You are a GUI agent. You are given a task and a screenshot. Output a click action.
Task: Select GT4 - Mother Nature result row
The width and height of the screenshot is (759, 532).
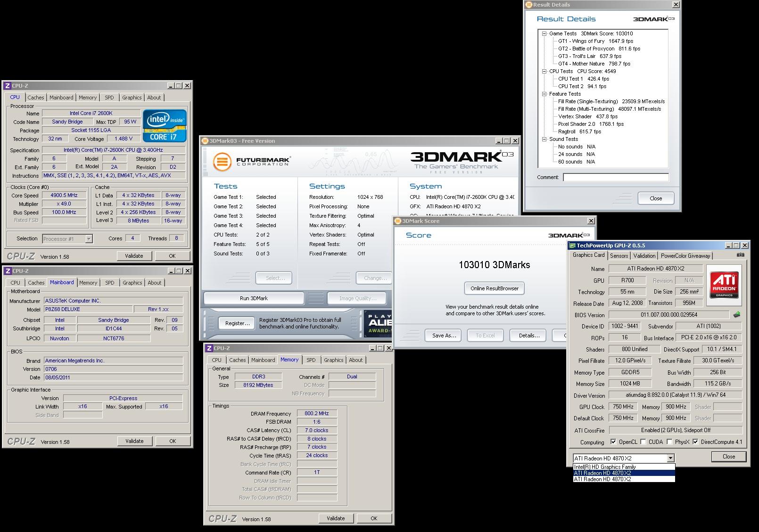point(594,64)
